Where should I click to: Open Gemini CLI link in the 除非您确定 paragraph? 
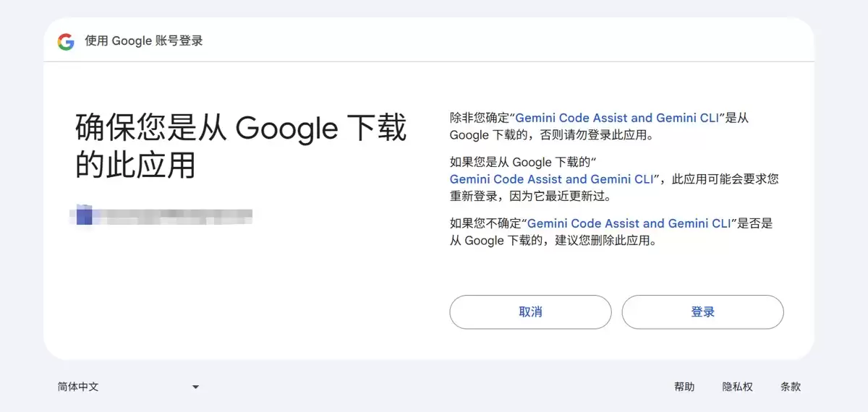pyautogui.click(x=617, y=118)
